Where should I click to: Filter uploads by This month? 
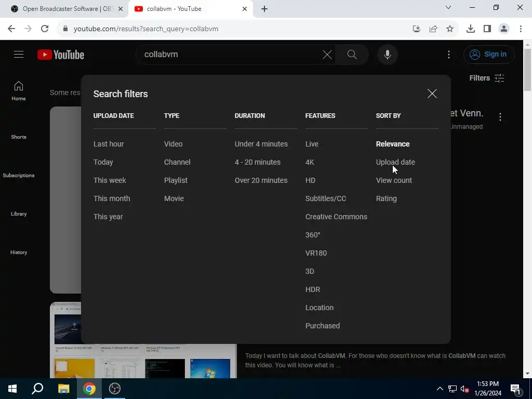pyautogui.click(x=112, y=198)
